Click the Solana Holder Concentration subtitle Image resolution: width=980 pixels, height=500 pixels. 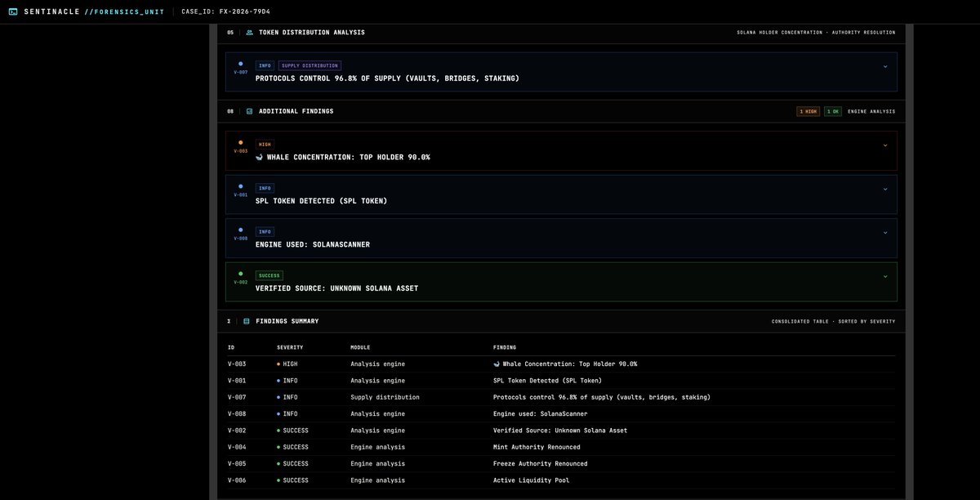816,33
